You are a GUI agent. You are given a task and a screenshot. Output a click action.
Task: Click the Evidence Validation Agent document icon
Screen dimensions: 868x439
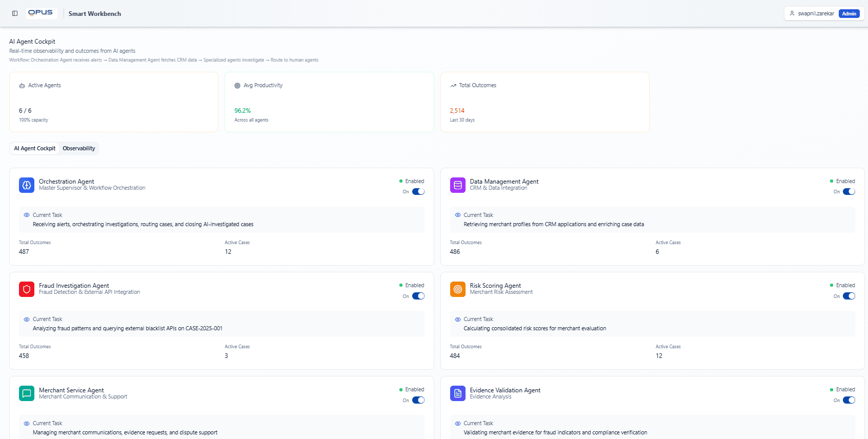pyautogui.click(x=458, y=393)
